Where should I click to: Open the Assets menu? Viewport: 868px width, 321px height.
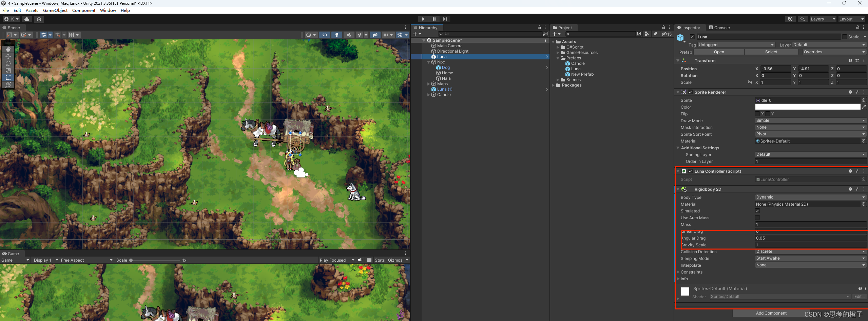(x=32, y=10)
